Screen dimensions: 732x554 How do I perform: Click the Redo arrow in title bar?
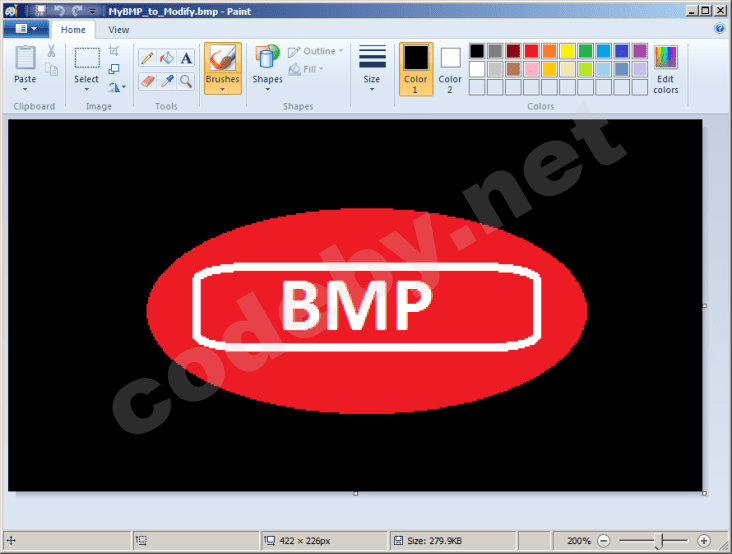click(77, 11)
